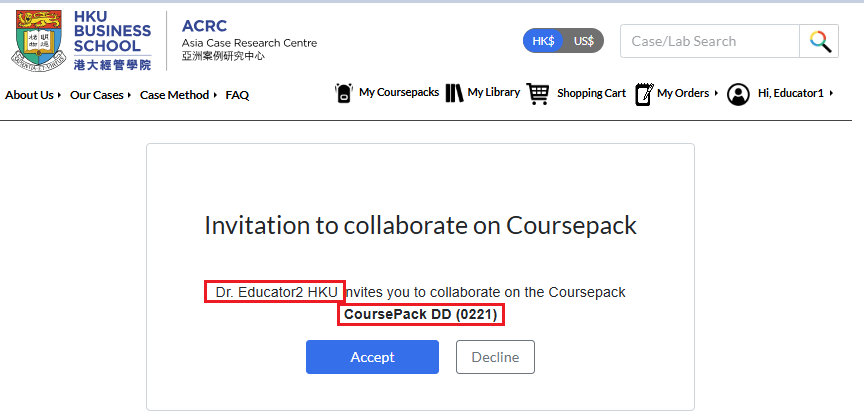This screenshot has width=864, height=418.
Task: Expand the About Us menu
Action: [33, 95]
